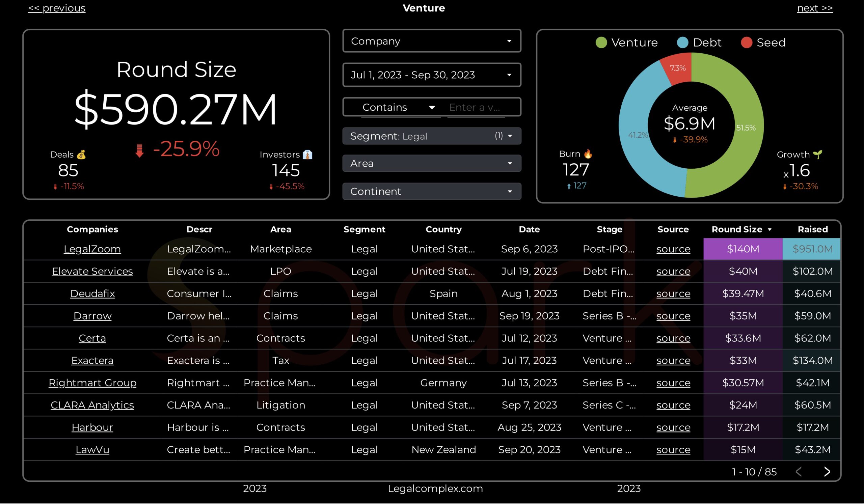The image size is (864, 504).
Task: Click the Deals money bag icon
Action: [81, 155]
